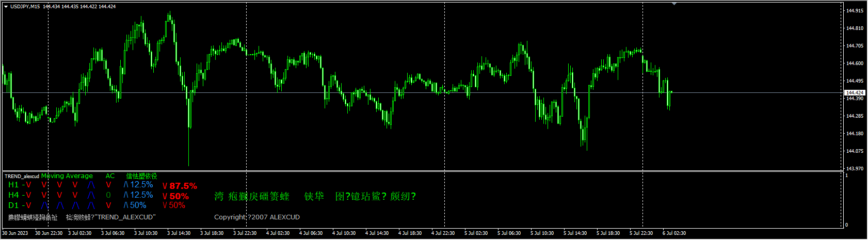Screen dimensions: 868x240
Task: Click the 3 Jul 06:30 time label
Action: [112, 233]
